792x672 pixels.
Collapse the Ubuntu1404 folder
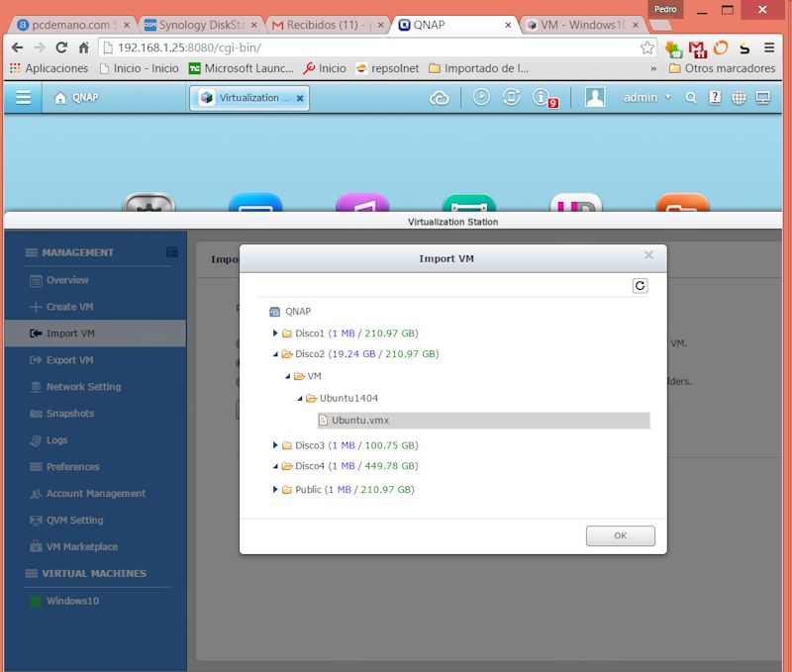click(x=300, y=399)
